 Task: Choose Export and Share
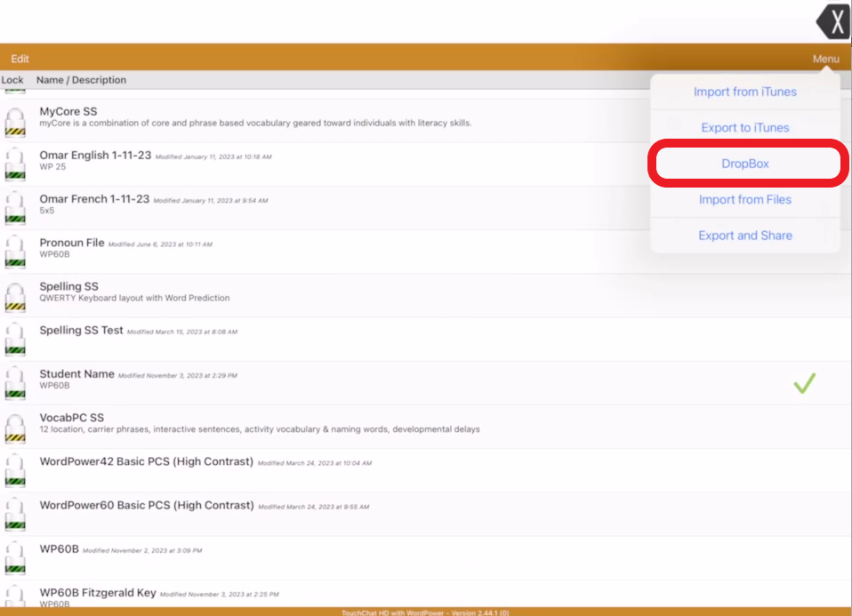745,236
